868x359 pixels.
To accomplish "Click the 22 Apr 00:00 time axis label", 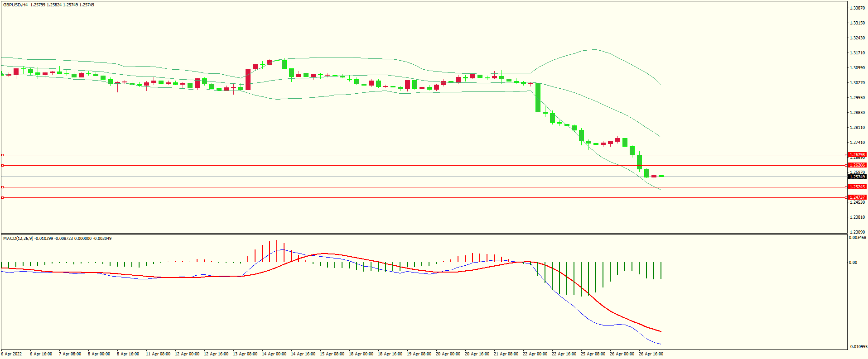I will (x=535, y=354).
